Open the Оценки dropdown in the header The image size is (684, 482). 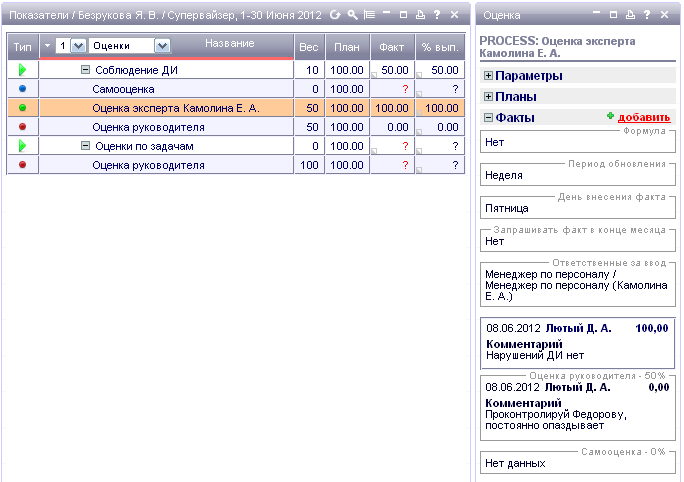tap(162, 46)
